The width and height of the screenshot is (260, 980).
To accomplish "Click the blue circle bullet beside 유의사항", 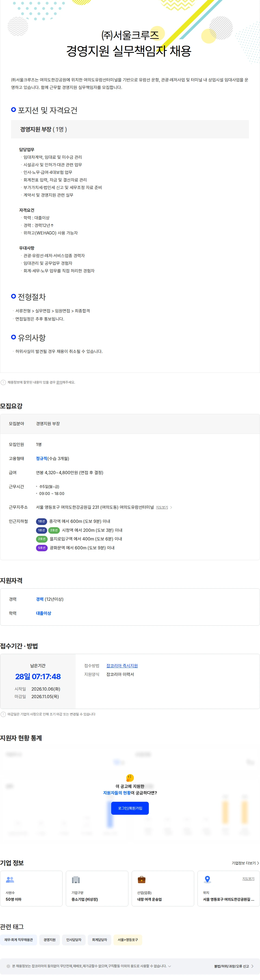I will pos(14,337).
